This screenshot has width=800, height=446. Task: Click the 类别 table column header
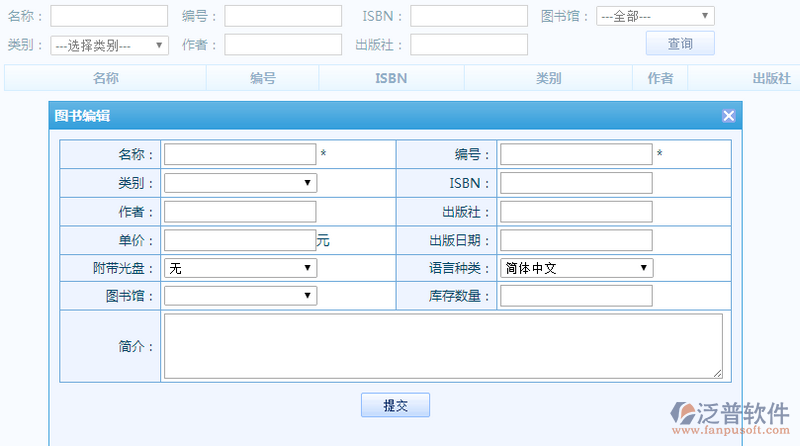(548, 78)
